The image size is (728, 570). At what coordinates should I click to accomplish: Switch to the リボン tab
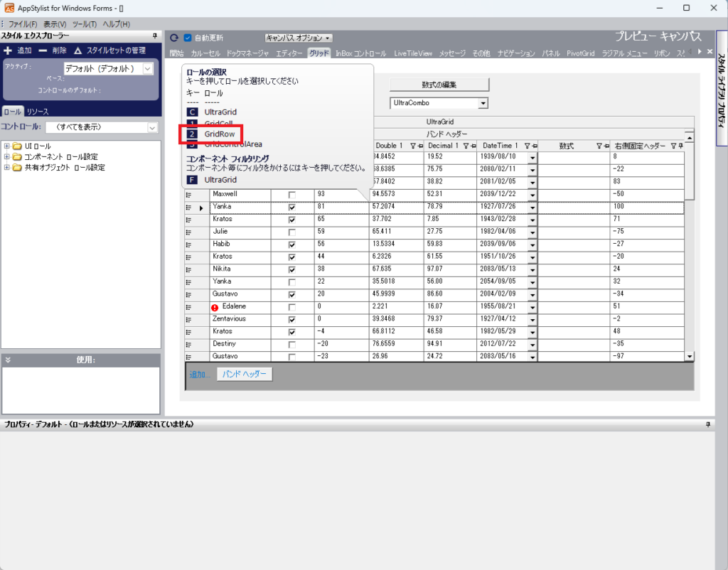[x=662, y=53]
